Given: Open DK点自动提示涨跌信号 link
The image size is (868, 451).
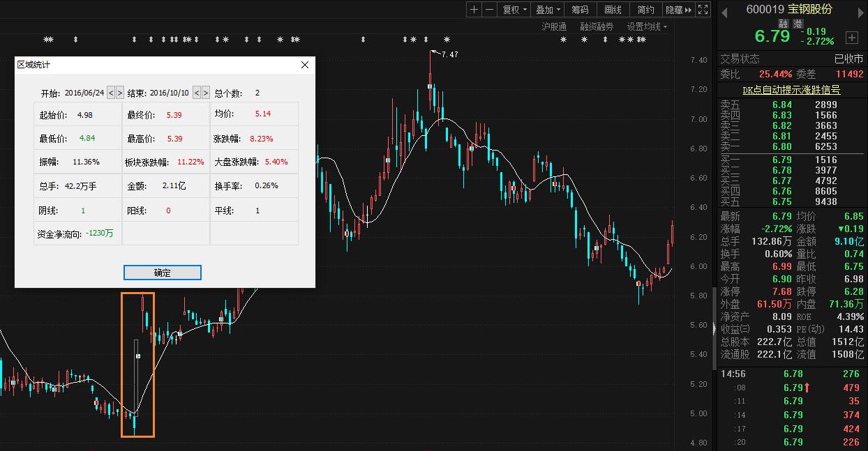Looking at the screenshot, I should click(791, 90).
